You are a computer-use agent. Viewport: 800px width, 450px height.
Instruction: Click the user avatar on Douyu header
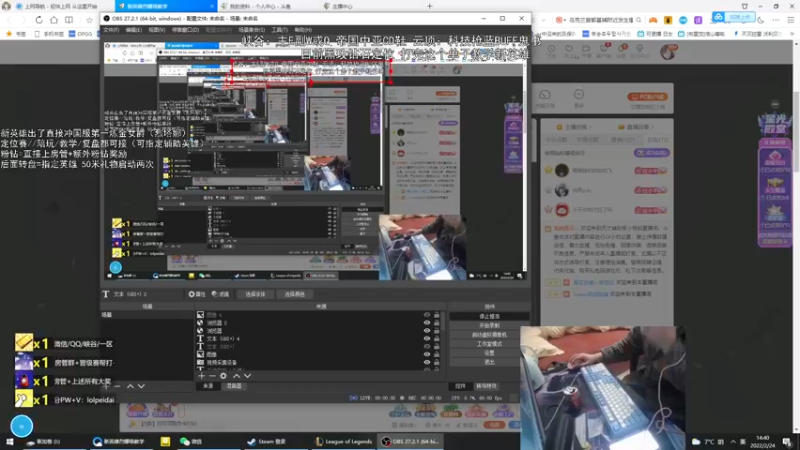pyautogui.click(x=668, y=52)
